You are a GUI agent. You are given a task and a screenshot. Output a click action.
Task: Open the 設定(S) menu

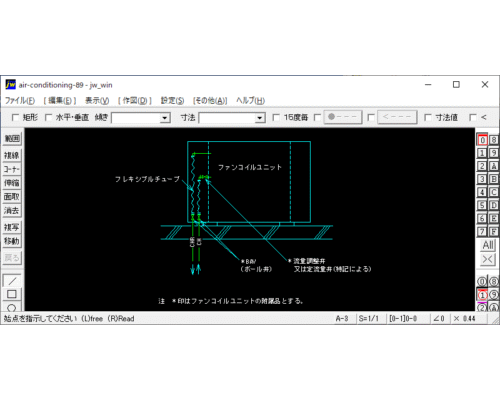click(x=172, y=100)
